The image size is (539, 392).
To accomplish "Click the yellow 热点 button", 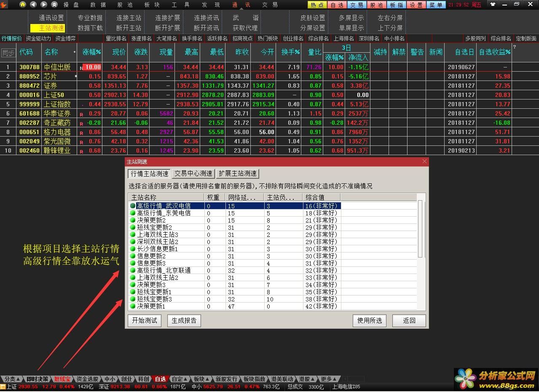I will [317, 5].
